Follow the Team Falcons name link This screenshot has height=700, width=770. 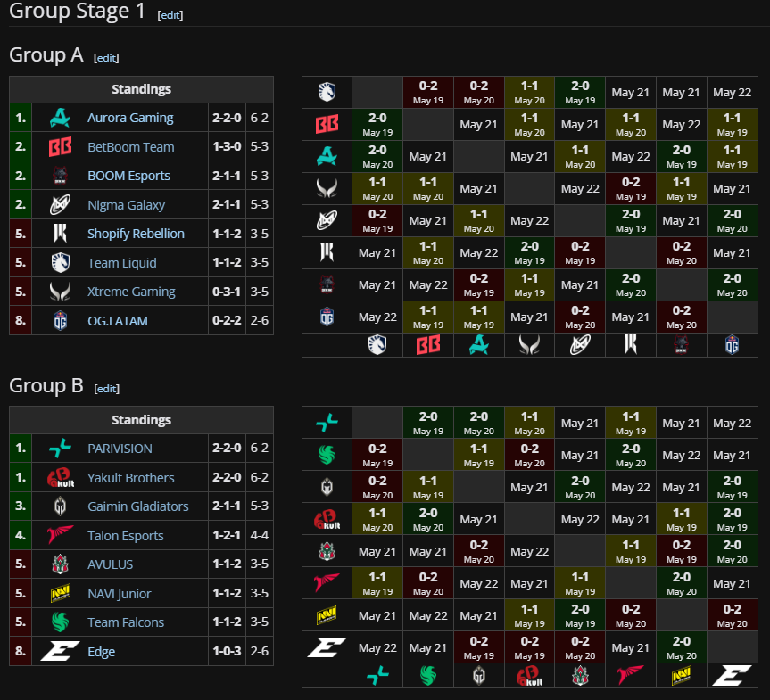126,622
